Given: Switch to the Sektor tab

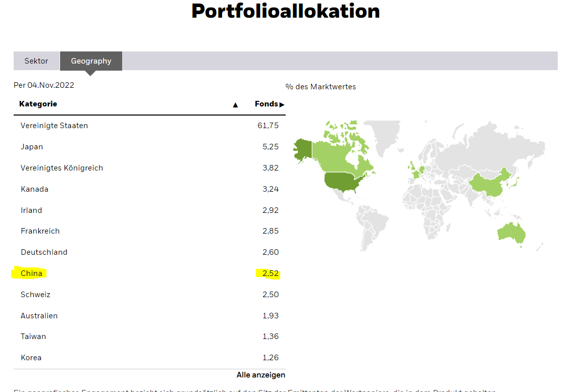Looking at the screenshot, I should [x=36, y=61].
